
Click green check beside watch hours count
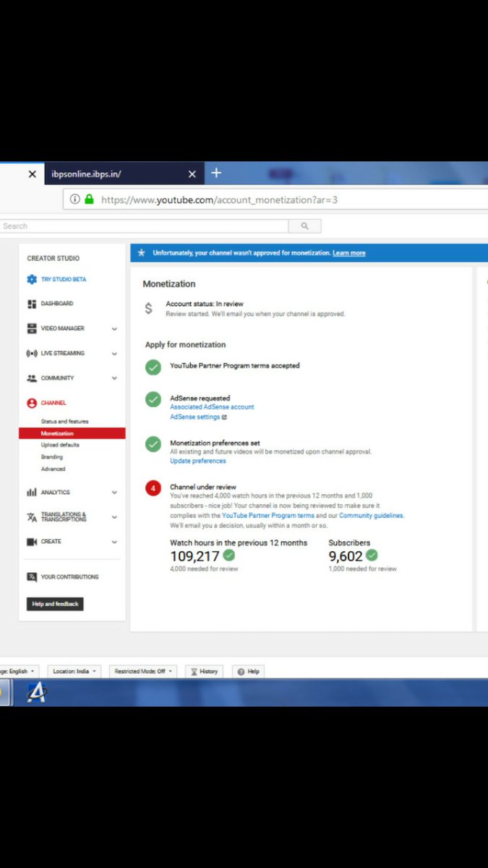tap(229, 556)
